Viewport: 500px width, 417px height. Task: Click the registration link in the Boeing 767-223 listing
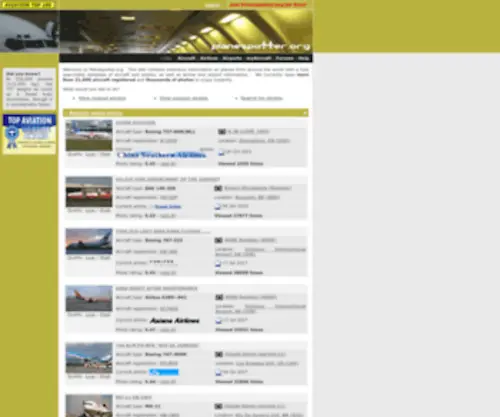pyautogui.click(x=168, y=252)
